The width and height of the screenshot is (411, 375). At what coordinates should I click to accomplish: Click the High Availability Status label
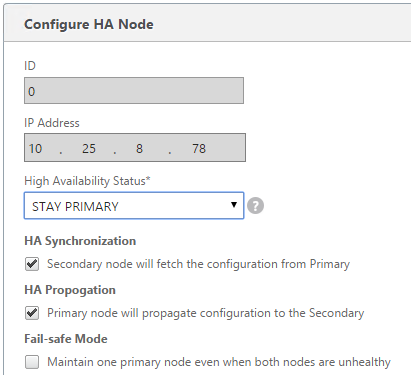[x=87, y=181]
